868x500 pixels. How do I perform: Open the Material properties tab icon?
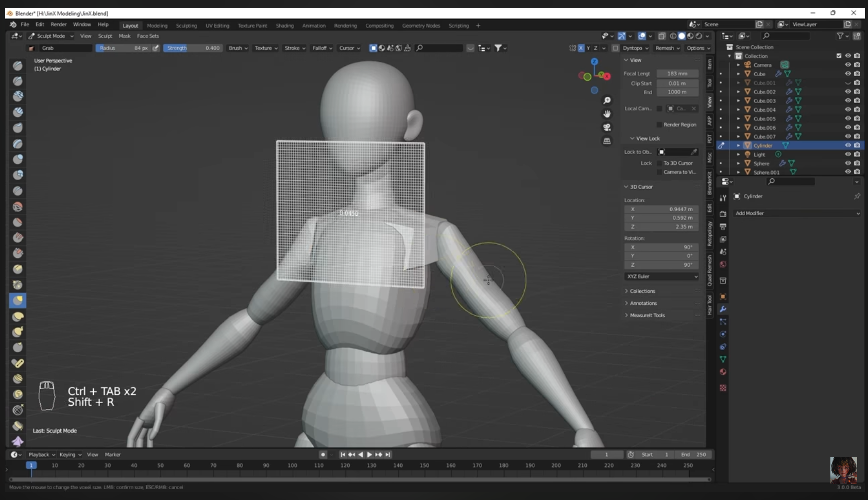pos(723,372)
